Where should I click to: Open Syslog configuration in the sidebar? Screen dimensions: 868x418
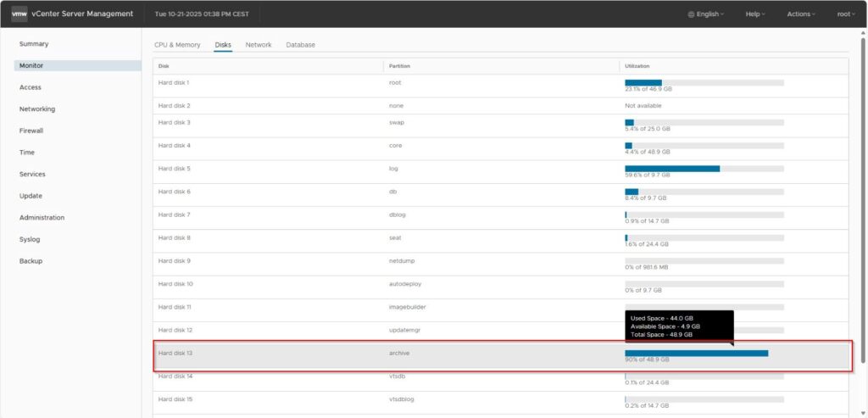[x=30, y=239]
